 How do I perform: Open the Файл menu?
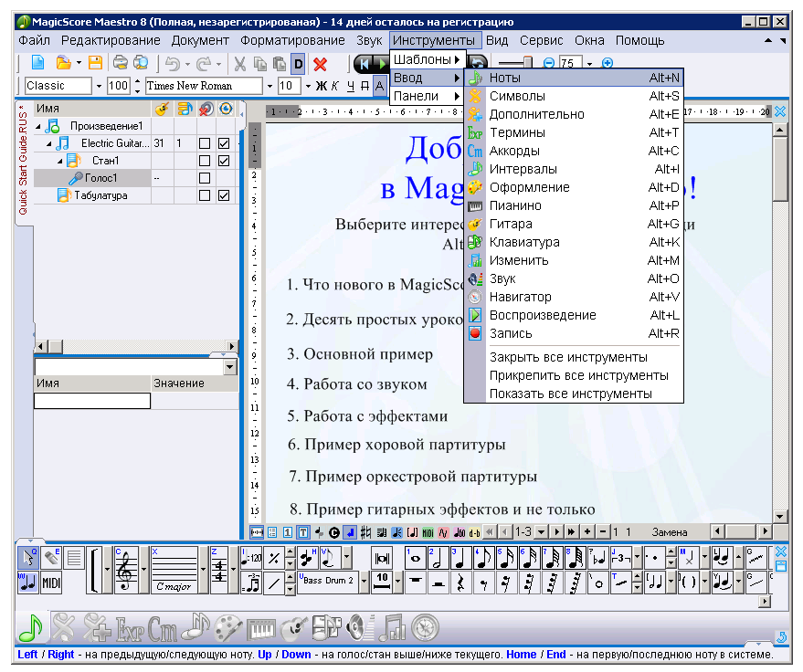coord(35,40)
